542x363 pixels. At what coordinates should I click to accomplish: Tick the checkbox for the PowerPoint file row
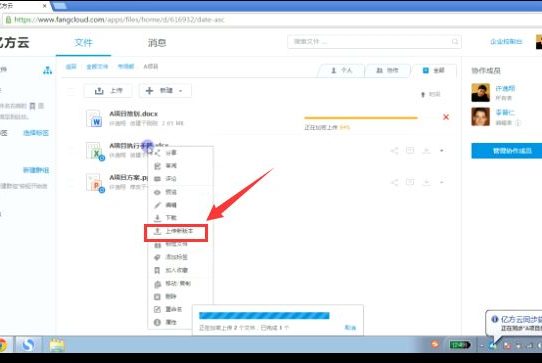tap(71, 183)
